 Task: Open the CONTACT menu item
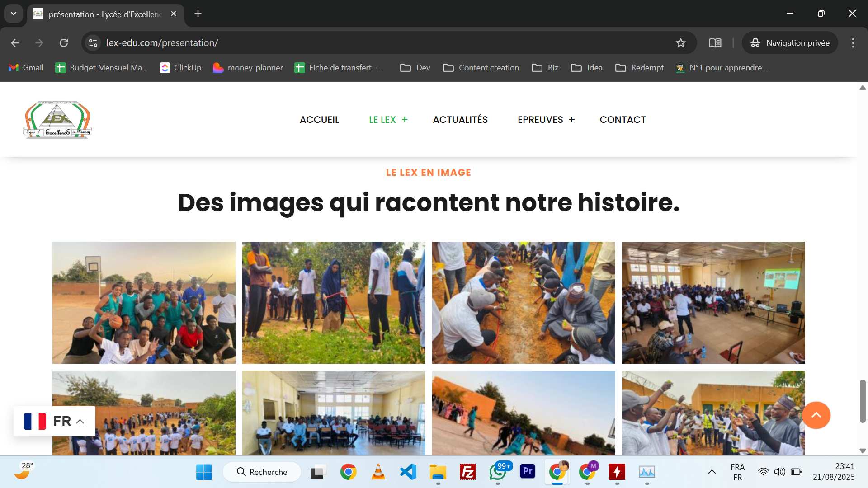[623, 120]
